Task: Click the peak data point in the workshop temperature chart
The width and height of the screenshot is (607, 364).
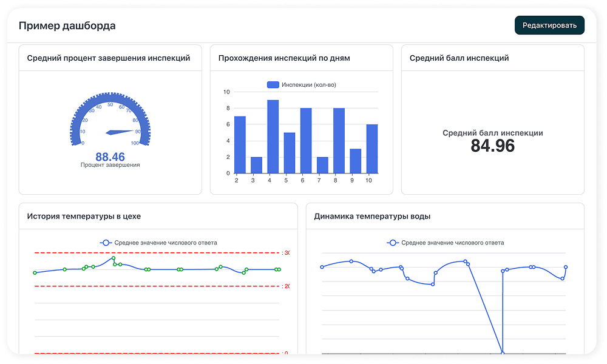Action: (113, 258)
